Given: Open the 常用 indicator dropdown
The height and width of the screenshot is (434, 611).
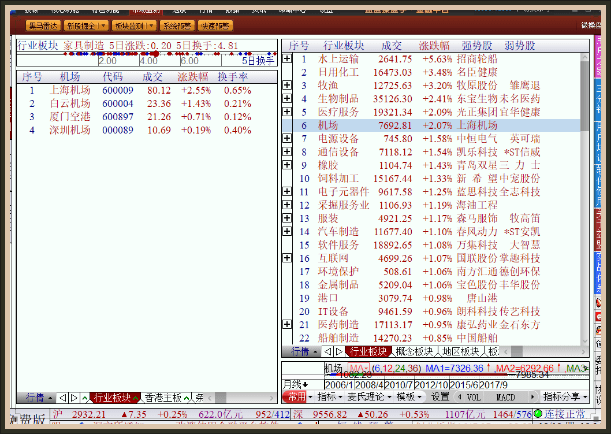Looking at the screenshot, I should coord(298,397).
